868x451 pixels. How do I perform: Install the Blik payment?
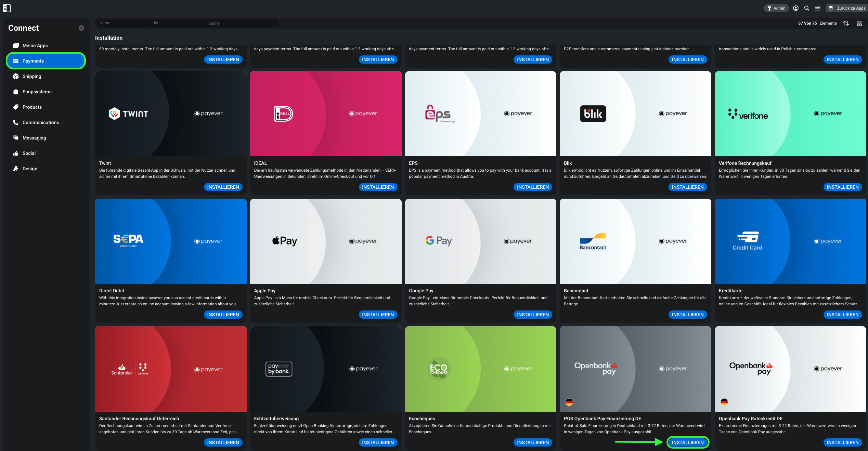(x=688, y=187)
